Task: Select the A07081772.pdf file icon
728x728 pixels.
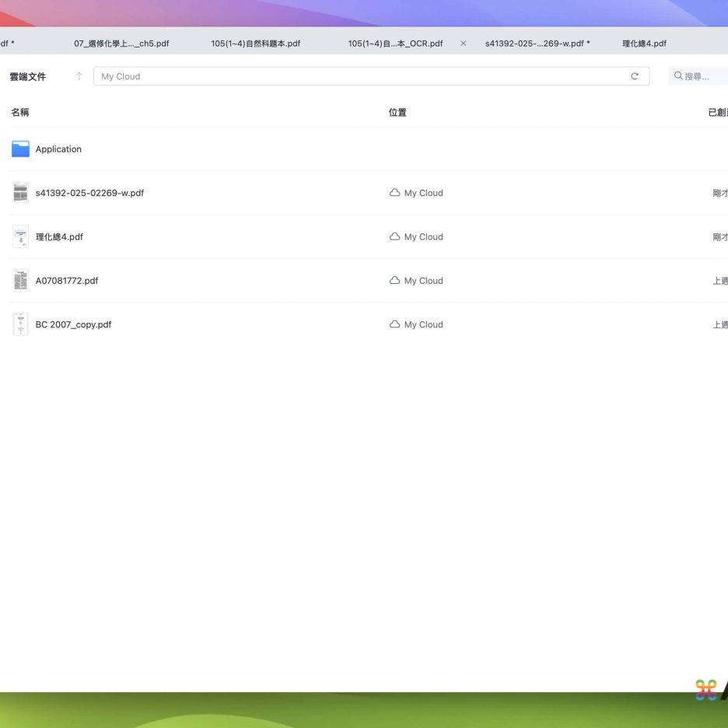Action: (x=20, y=281)
